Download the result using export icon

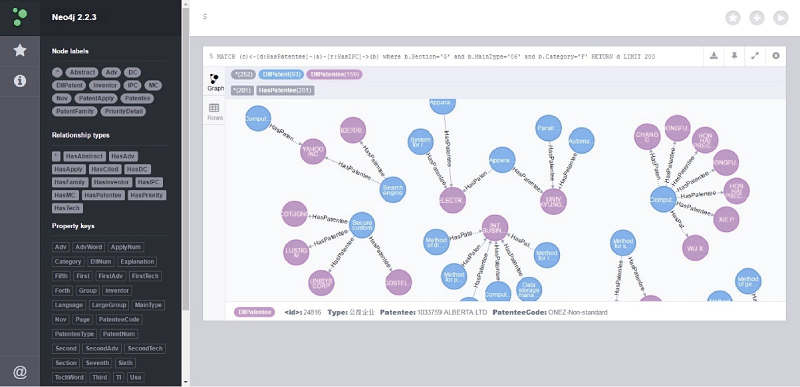click(x=714, y=56)
